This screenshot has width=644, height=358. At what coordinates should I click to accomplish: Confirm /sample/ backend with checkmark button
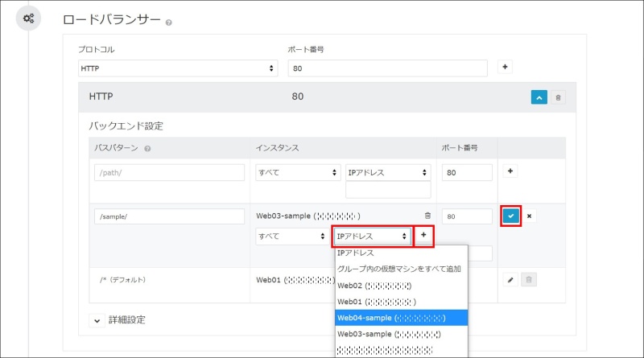pos(510,216)
